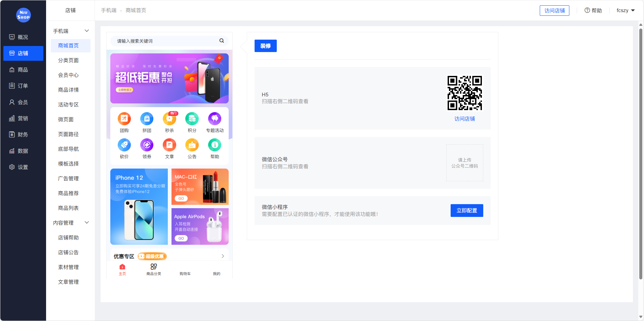Go to 订单 orders section

[x=23, y=86]
